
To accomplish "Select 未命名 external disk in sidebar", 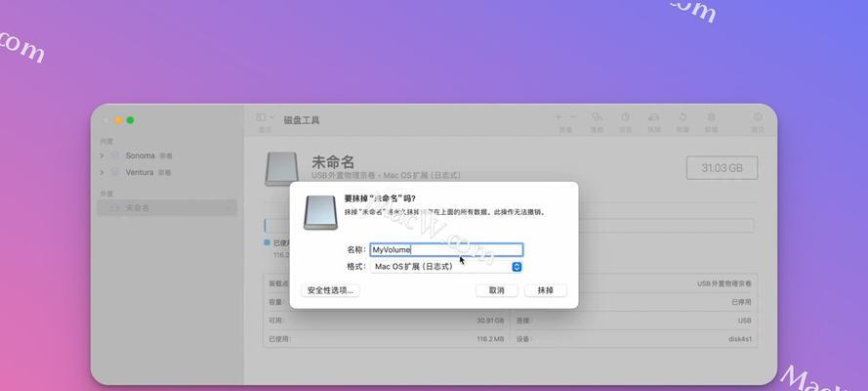I will point(167,207).
